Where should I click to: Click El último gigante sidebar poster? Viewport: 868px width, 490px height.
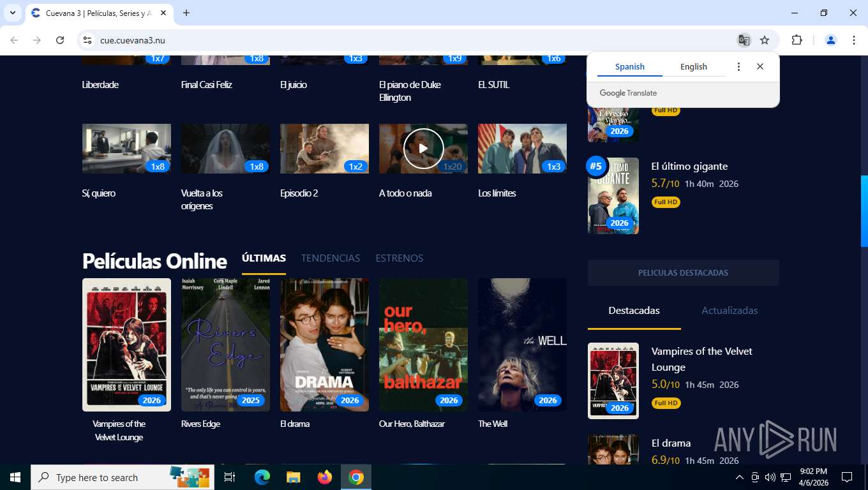(x=613, y=196)
